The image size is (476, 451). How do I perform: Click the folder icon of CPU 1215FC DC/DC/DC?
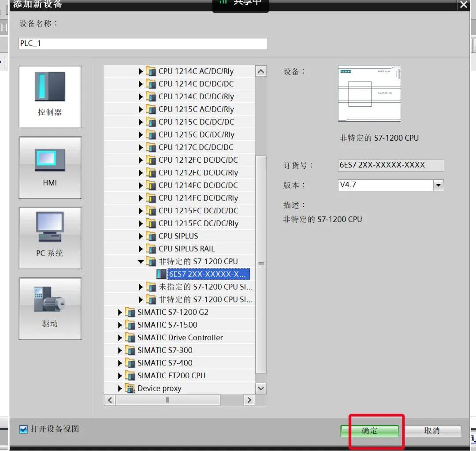(x=151, y=210)
